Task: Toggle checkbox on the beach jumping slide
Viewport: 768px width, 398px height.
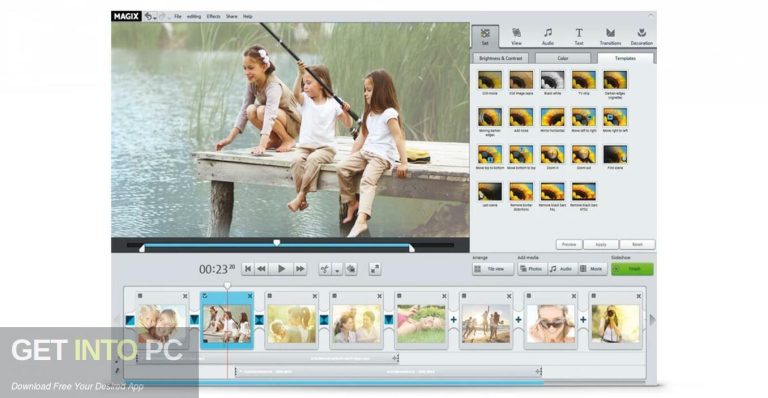Action: [464, 296]
